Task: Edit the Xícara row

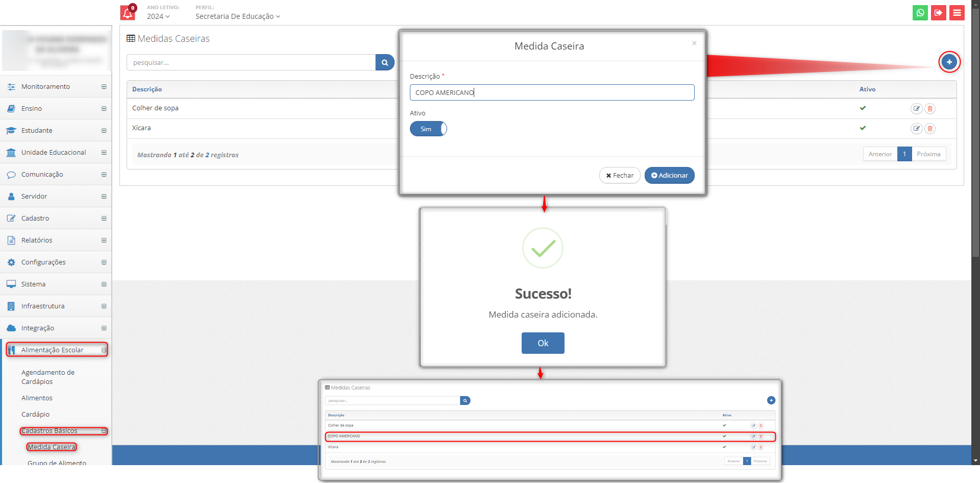Action: (917, 128)
